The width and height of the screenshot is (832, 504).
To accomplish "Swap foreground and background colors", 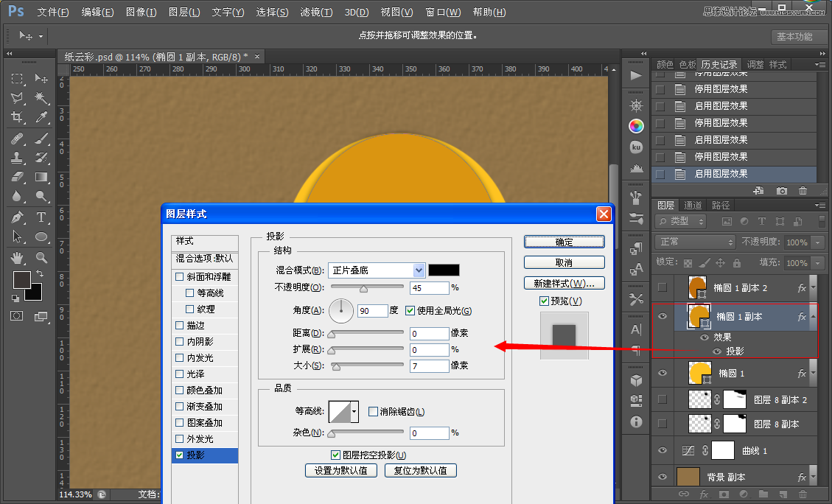I will (39, 273).
